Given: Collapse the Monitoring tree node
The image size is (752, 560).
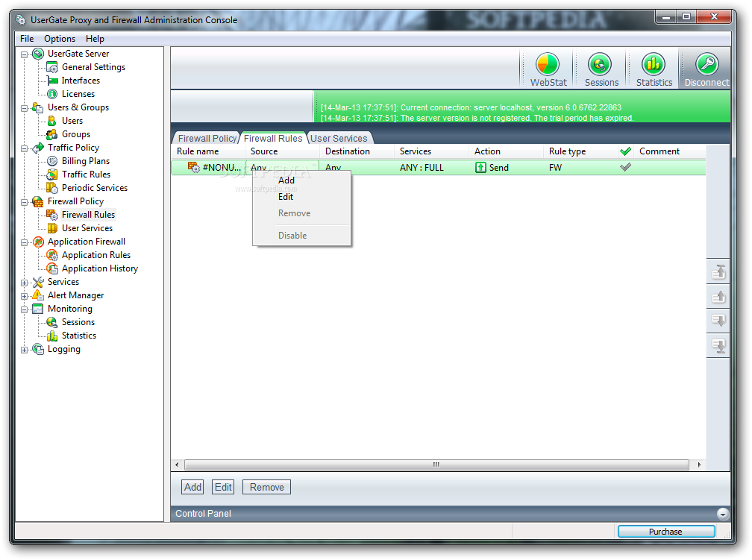Looking at the screenshot, I should coord(24,309).
